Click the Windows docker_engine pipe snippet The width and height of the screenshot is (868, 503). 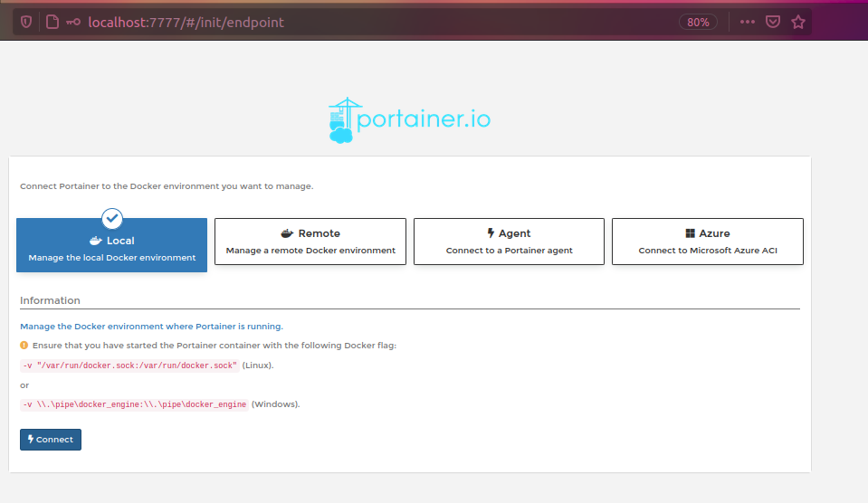click(134, 404)
